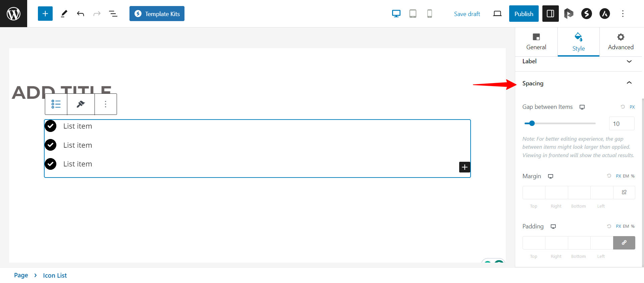Click the pin icon in block toolbar

click(81, 104)
